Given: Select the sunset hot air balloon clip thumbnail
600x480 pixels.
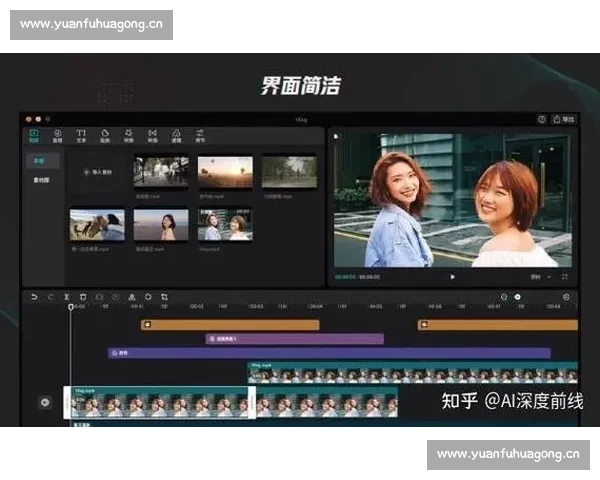Looking at the screenshot, I should [x=225, y=172].
